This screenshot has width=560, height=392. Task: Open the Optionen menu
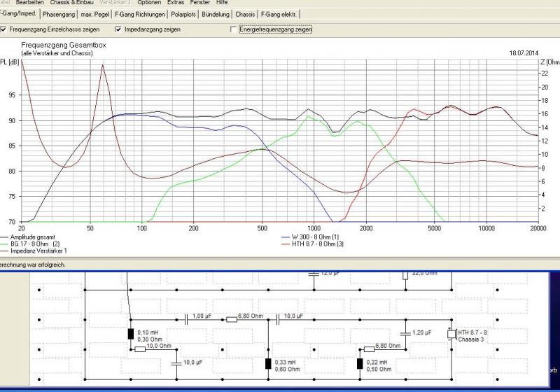[150, 3]
